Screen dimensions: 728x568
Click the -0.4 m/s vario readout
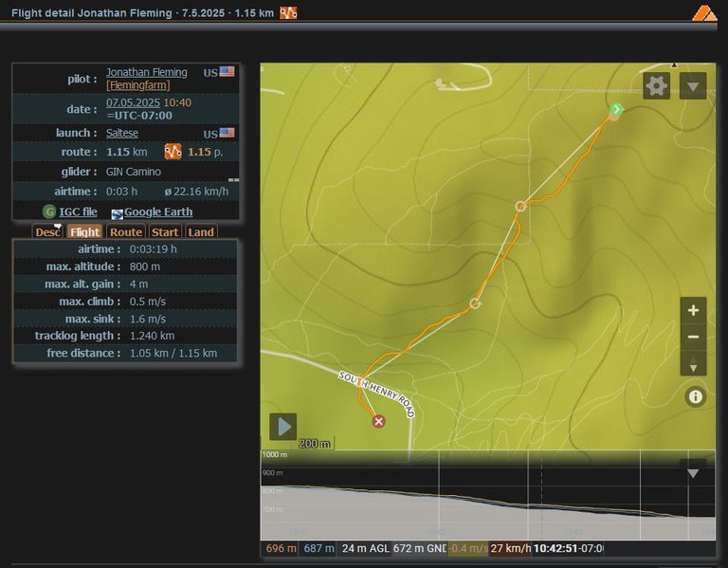click(468, 548)
